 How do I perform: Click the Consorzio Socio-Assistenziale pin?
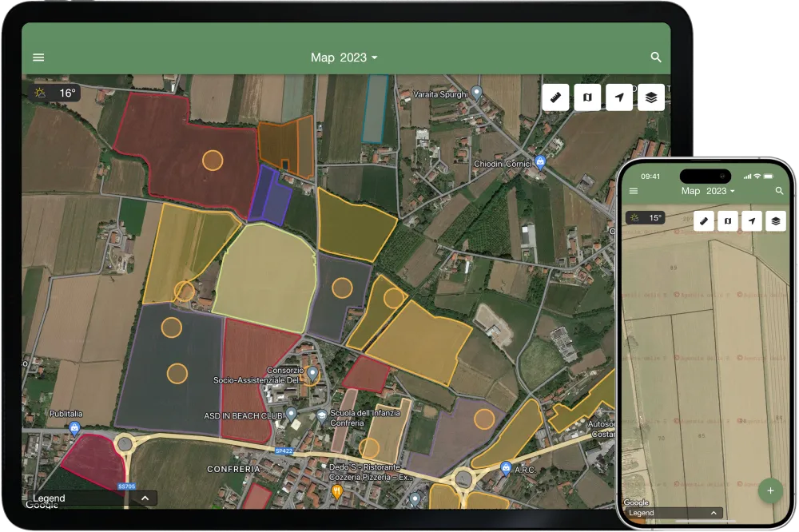pyautogui.click(x=312, y=374)
